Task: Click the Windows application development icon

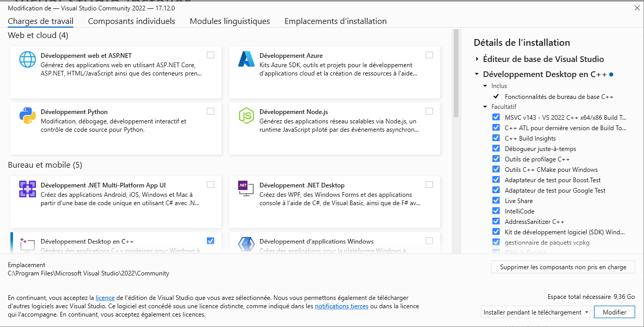Action: 246,244
